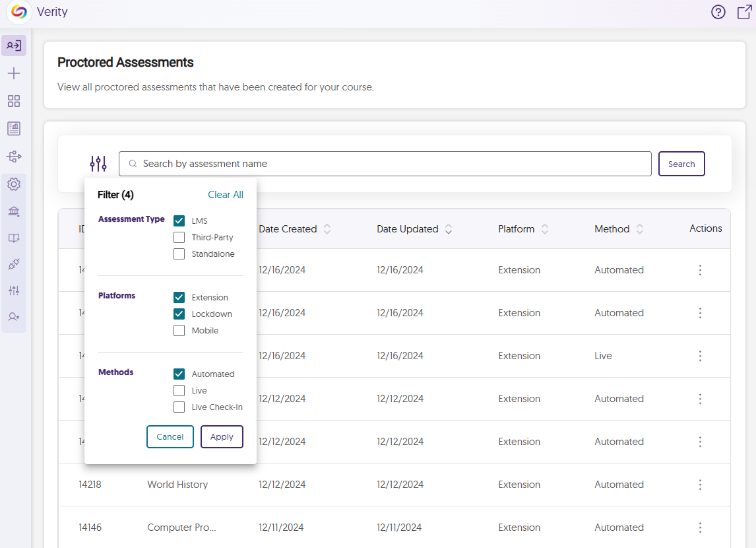The image size is (756, 548).
Task: Open the settings gear icon in sidebar
Action: tap(14, 184)
